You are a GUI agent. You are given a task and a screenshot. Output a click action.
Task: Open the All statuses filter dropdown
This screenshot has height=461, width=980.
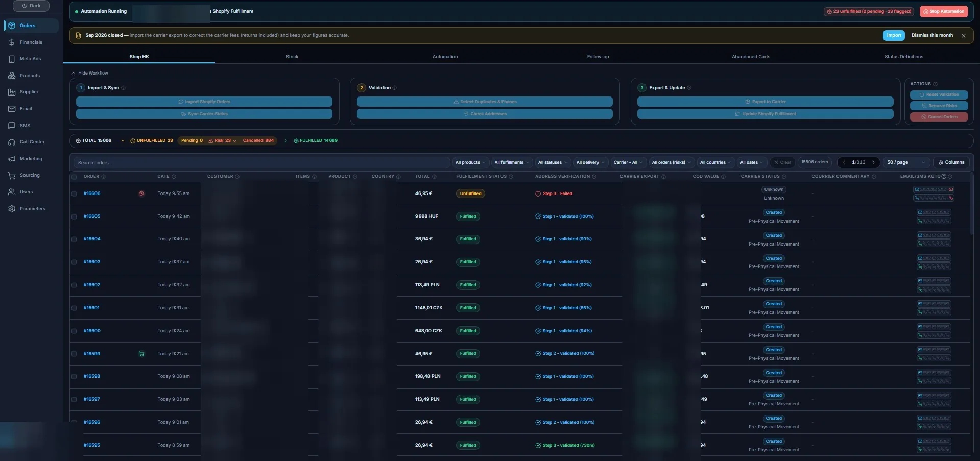(553, 163)
